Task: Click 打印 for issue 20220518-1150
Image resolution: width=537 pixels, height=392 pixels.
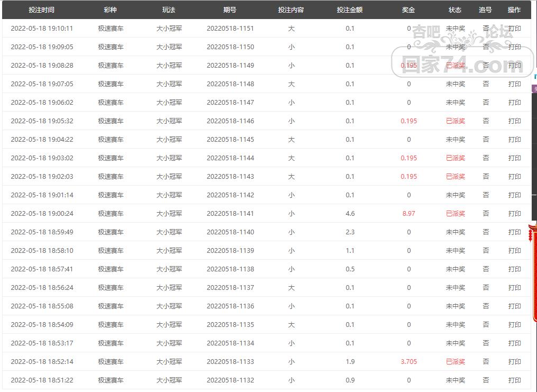Action: (514, 47)
